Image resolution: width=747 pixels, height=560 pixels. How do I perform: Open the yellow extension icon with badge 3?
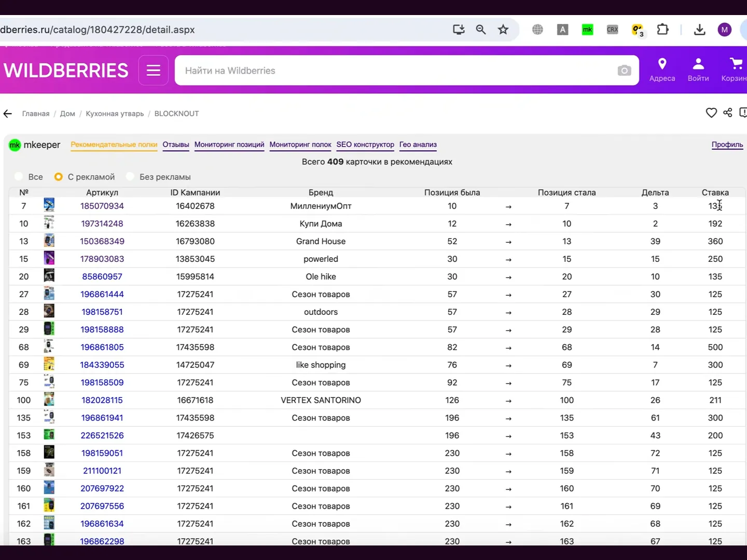coord(638,30)
